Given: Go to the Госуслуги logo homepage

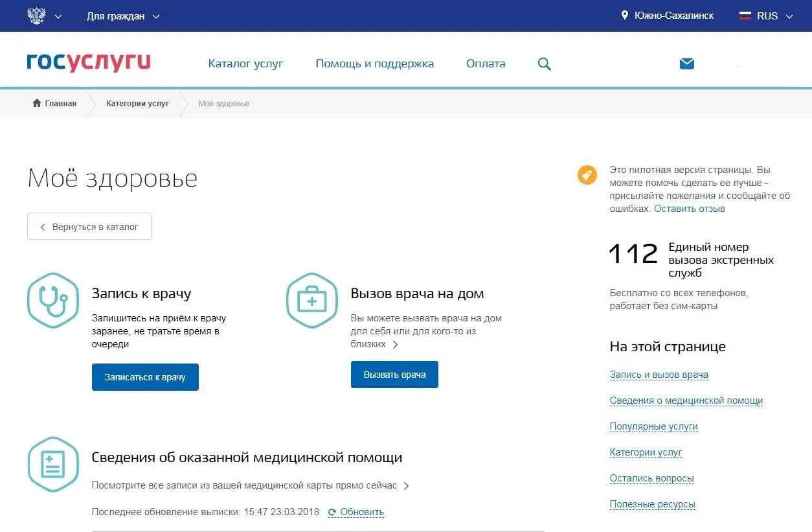Looking at the screenshot, I should pyautogui.click(x=89, y=63).
